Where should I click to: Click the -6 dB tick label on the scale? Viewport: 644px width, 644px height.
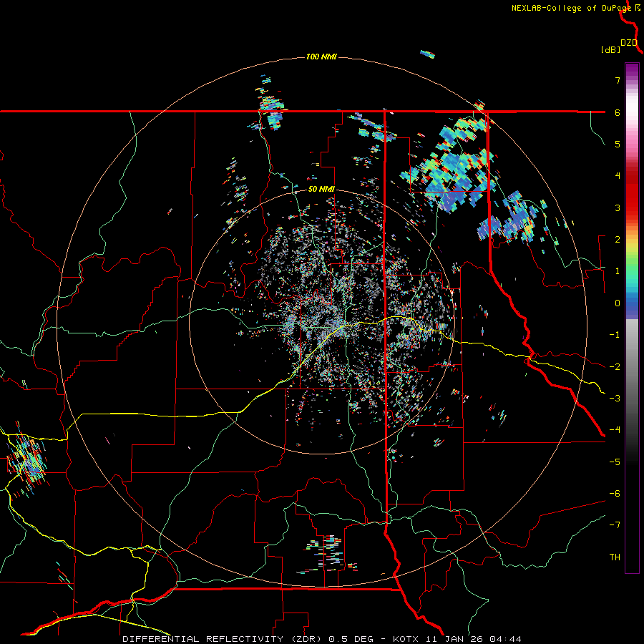click(x=615, y=494)
